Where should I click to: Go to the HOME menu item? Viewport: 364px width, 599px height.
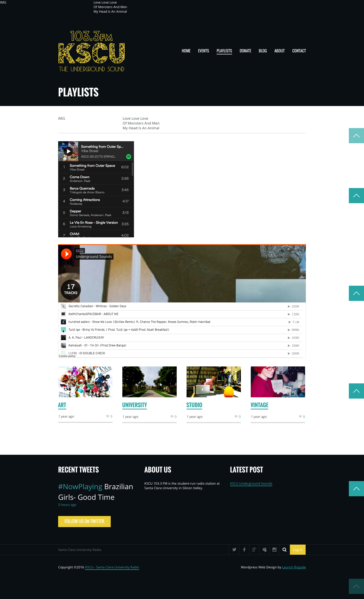tap(186, 51)
